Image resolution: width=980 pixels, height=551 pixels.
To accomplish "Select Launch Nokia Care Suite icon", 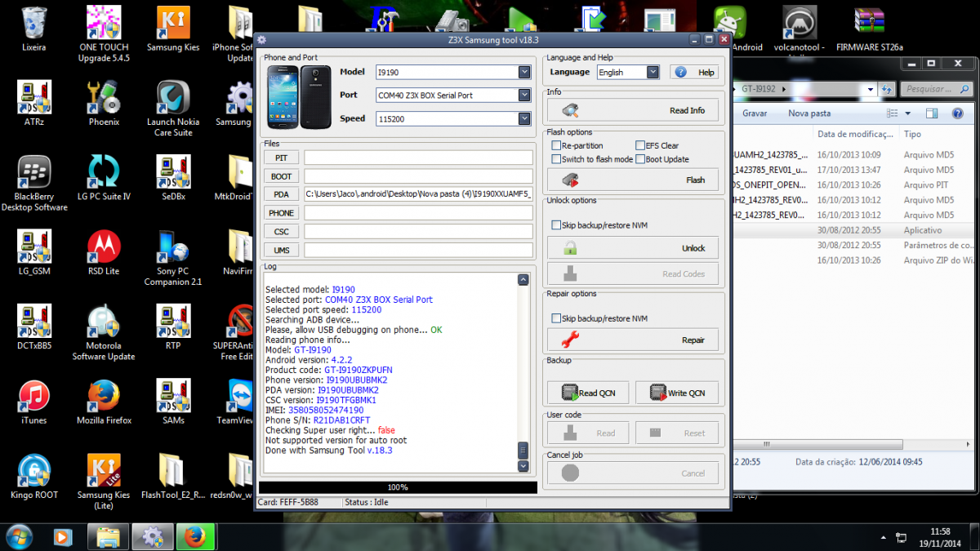I will click(173, 109).
